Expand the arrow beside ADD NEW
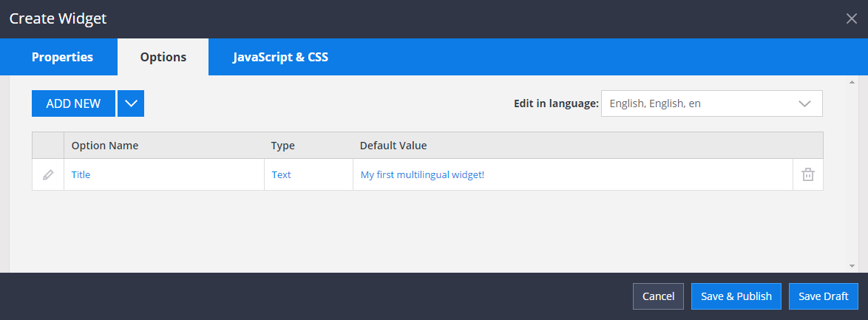 pos(131,103)
